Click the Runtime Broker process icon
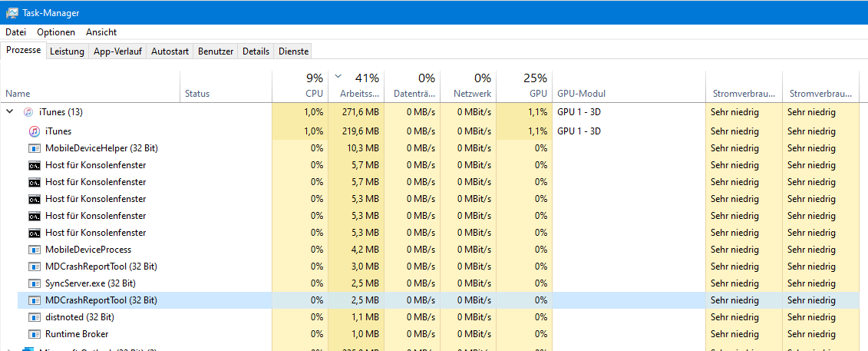 click(35, 334)
